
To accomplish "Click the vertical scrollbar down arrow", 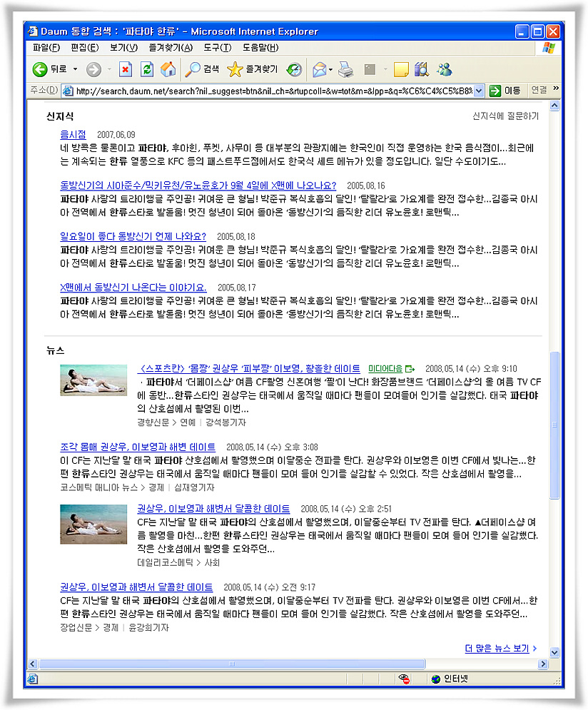I will (554, 652).
